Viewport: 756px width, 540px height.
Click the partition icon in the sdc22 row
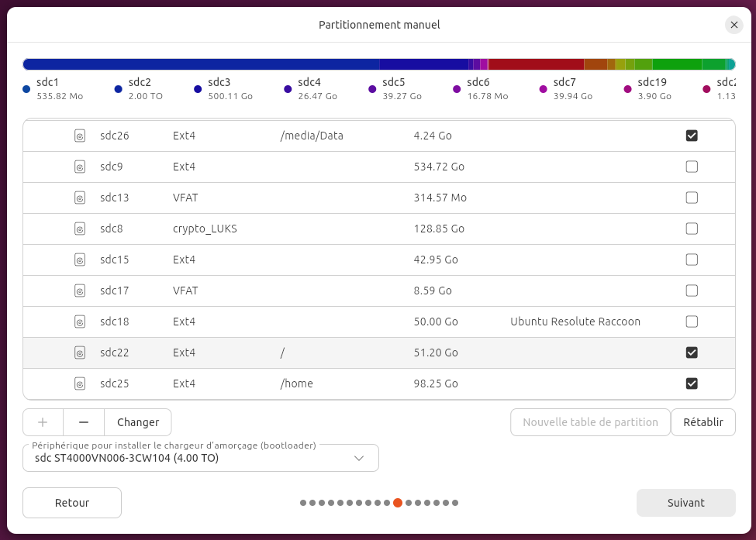pyautogui.click(x=80, y=353)
